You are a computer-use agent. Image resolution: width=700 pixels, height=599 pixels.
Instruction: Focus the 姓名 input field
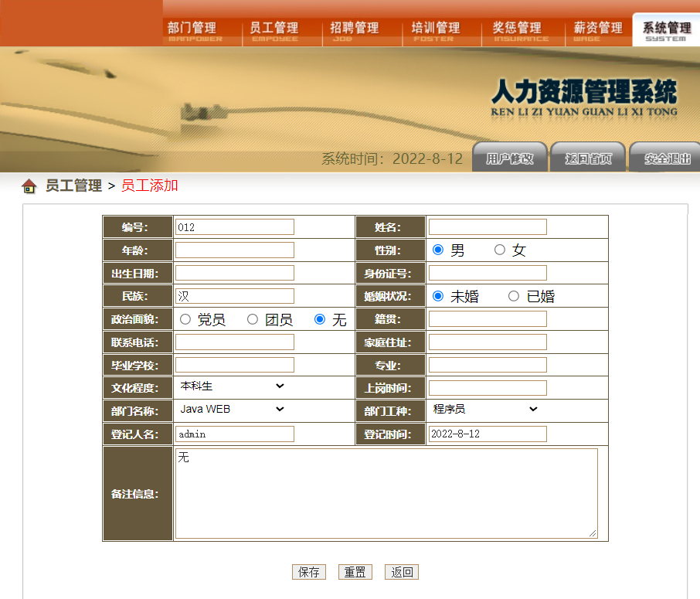(488, 227)
